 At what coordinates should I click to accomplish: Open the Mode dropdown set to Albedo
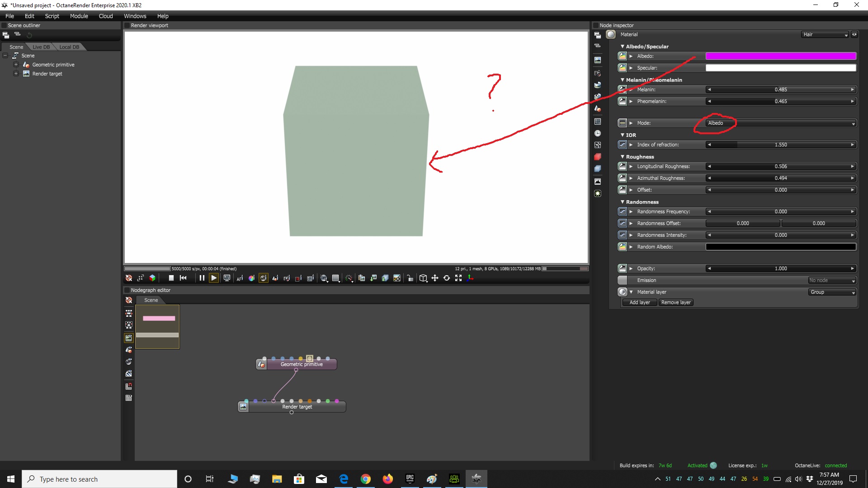(x=780, y=123)
